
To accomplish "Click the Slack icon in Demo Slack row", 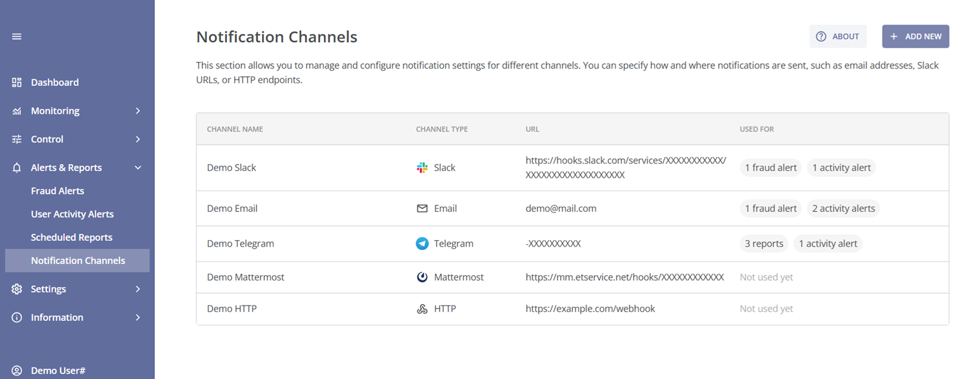I will click(421, 167).
